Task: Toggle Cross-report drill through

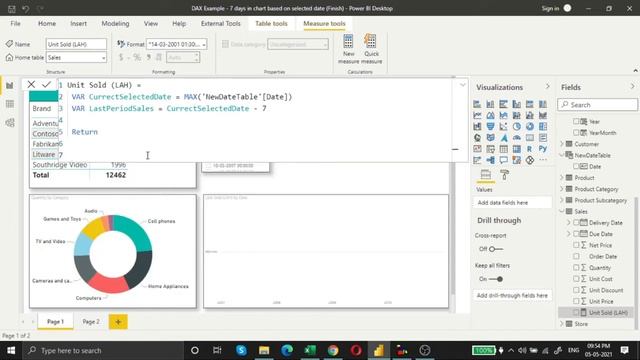Action: (x=496, y=249)
